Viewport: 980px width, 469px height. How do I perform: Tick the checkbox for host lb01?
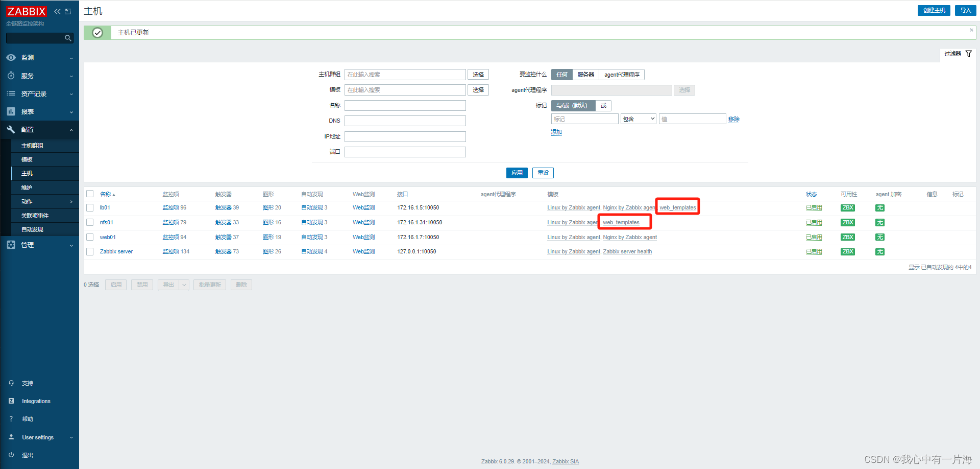(x=90, y=208)
